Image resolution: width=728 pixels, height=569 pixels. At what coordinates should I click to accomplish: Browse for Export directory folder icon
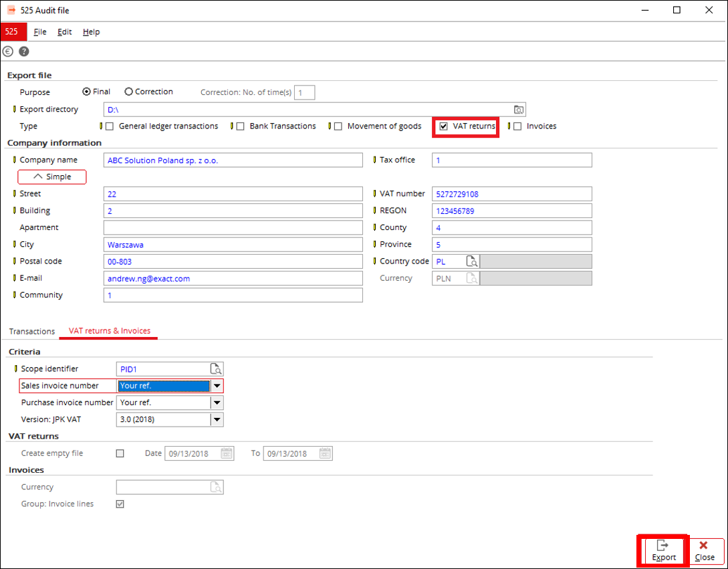pos(519,110)
